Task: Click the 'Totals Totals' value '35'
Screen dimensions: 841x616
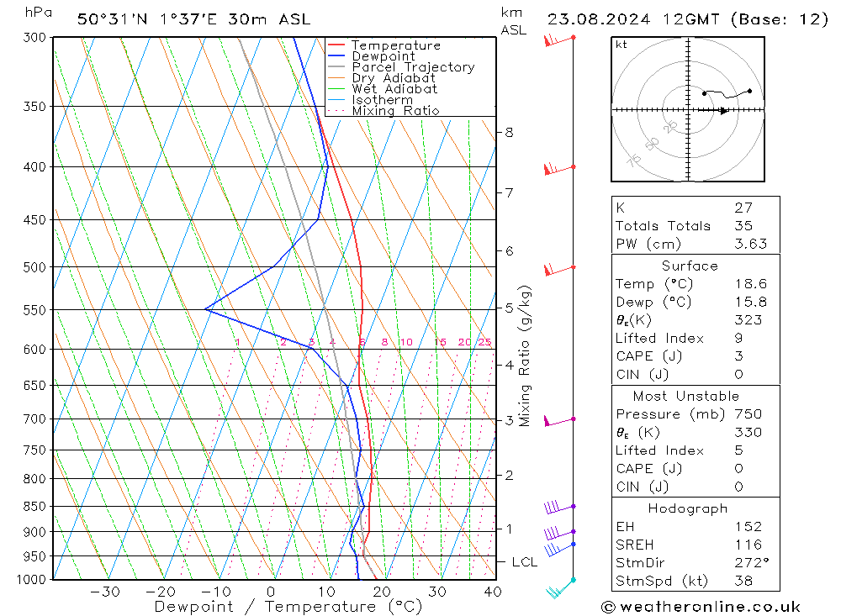Action: click(743, 226)
